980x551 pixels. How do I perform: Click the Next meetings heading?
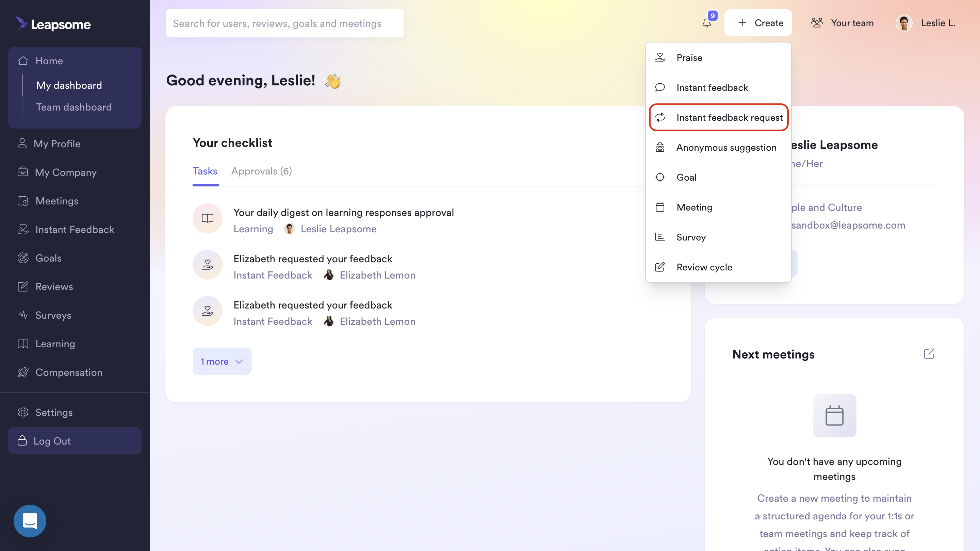pos(773,354)
